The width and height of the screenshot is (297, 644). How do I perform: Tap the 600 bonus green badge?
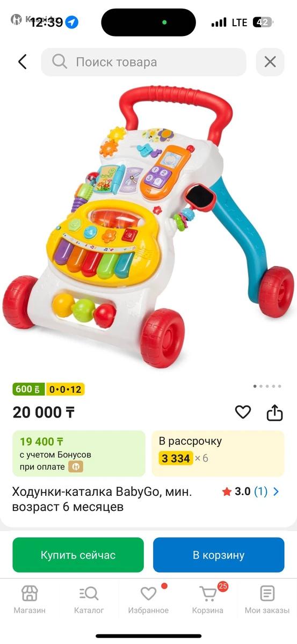point(29,389)
